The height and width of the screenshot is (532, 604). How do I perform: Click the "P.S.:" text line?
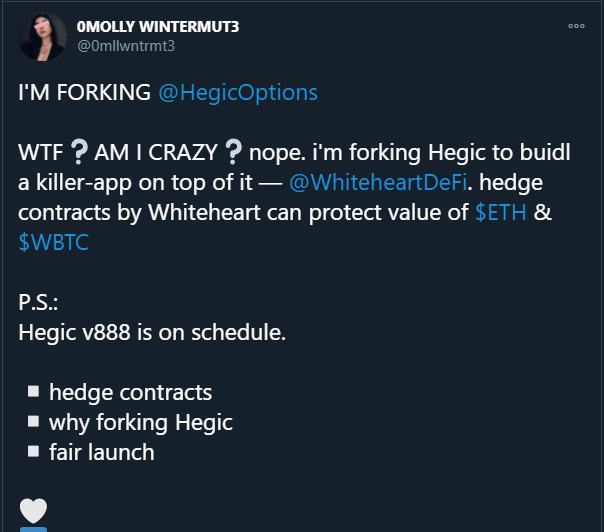(x=38, y=302)
